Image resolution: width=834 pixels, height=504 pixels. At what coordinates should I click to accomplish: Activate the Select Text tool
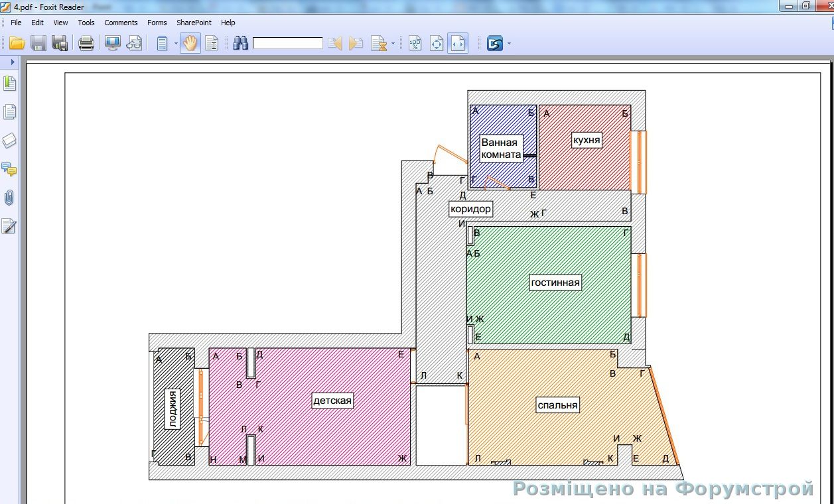pos(212,44)
